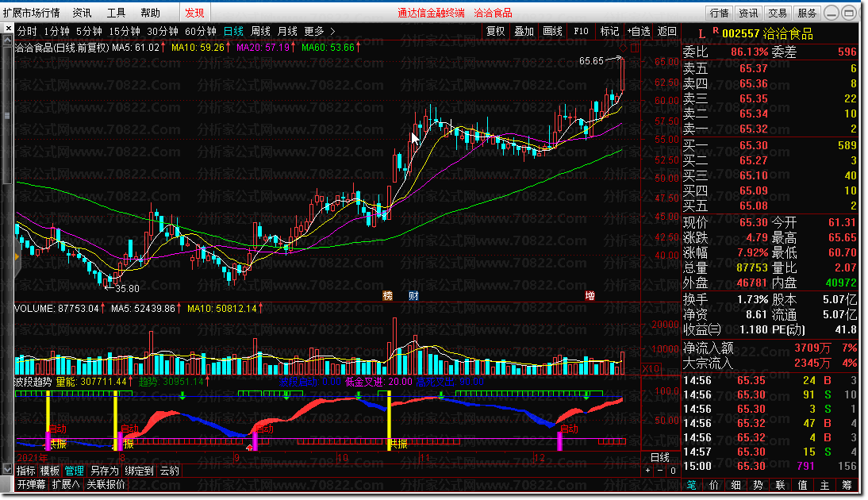Select the 30分钟 chart period

tap(162, 32)
